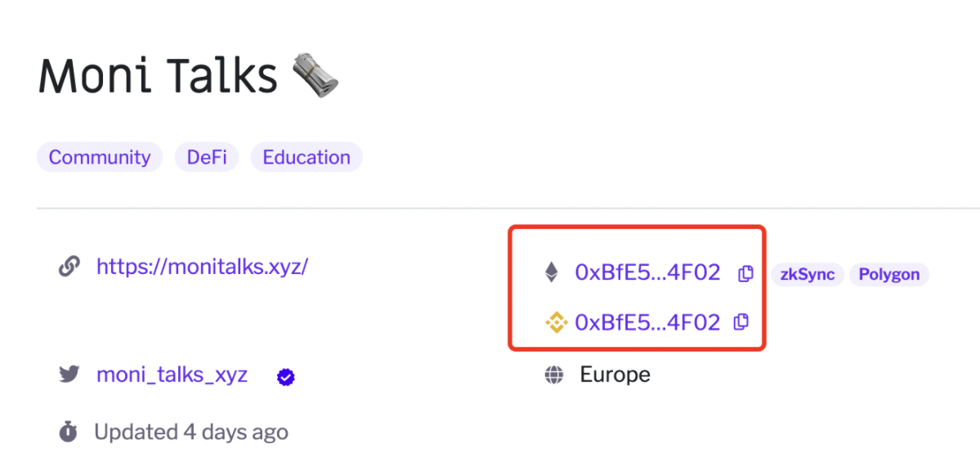Select the Education tag
Screen dimensions: 980x472
click(307, 157)
